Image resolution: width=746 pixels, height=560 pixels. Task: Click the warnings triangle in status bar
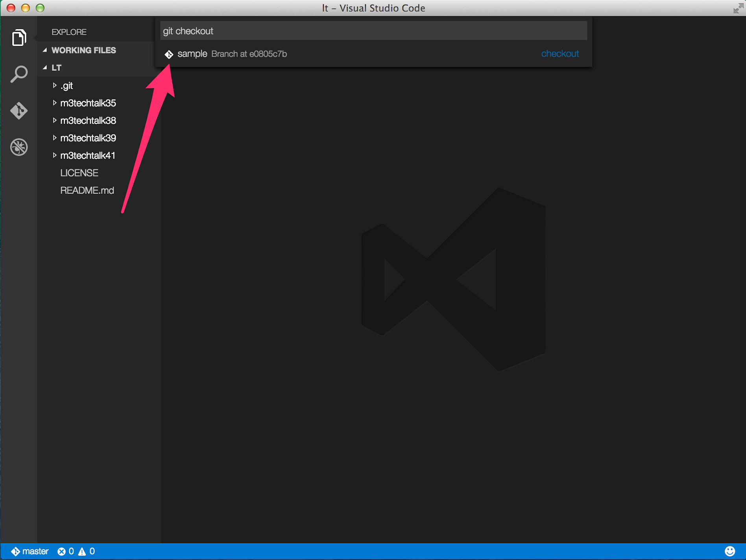tap(82, 551)
